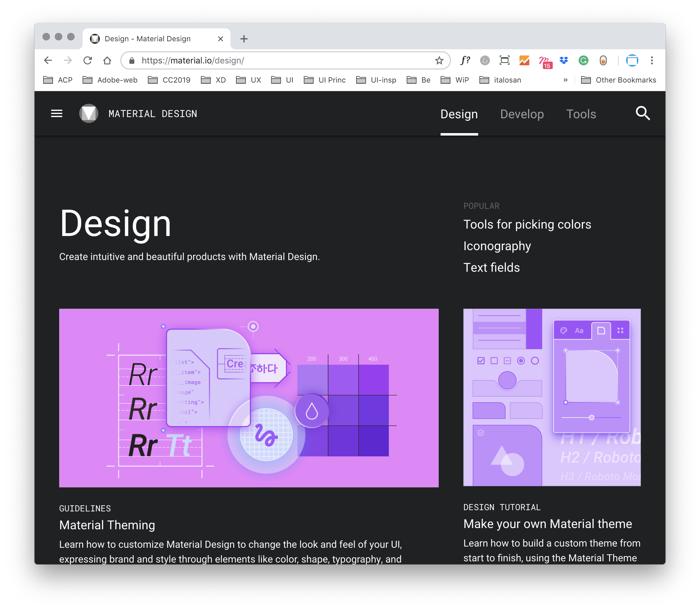Open the WhatFont f? extension
Image resolution: width=700 pixels, height=610 pixels.
click(x=465, y=61)
